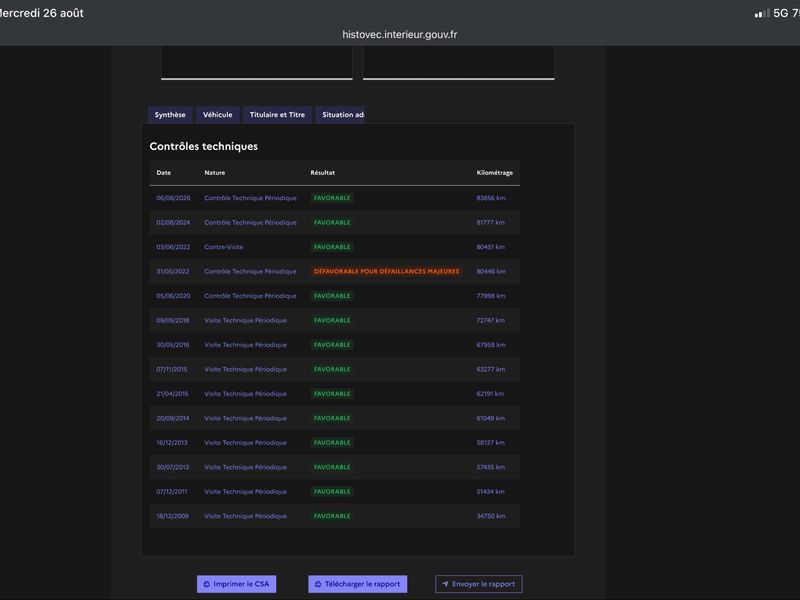Viewport: 800px width, 600px height.
Task: Click Envoyer le rapport button
Action: [479, 584]
